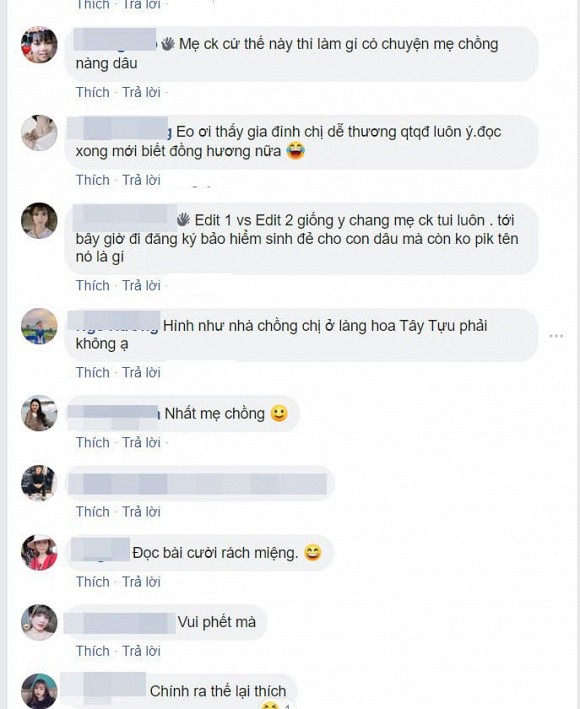Click avatar of commenter mentioning 'Mẹ ck cứ thế này'

point(39,44)
